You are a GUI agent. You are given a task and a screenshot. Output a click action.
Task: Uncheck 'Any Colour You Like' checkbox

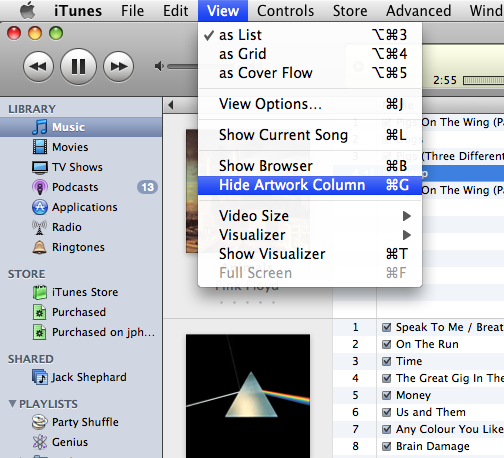pyautogui.click(x=386, y=429)
